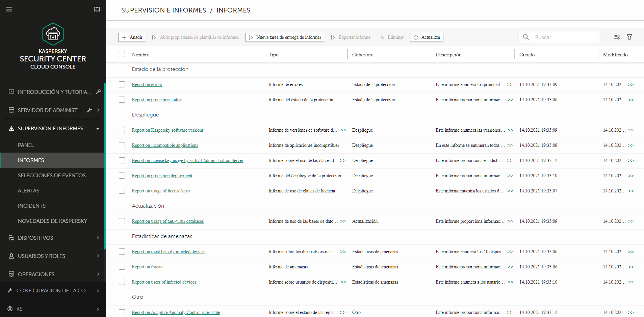Collapse the Supervisión e Informes section
This screenshot has height=317, width=644.
point(98,129)
